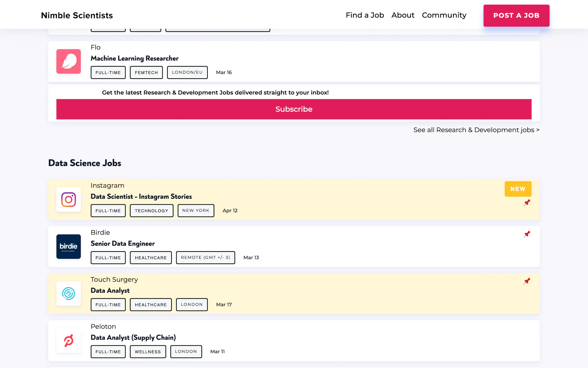Click pin icon on Instagram job

click(x=527, y=203)
